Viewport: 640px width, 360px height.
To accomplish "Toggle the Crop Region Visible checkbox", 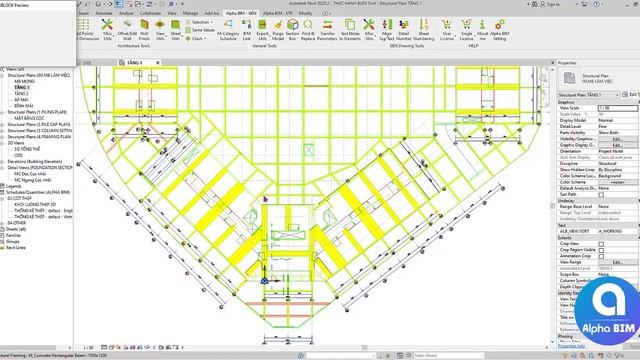I will 601,250.
